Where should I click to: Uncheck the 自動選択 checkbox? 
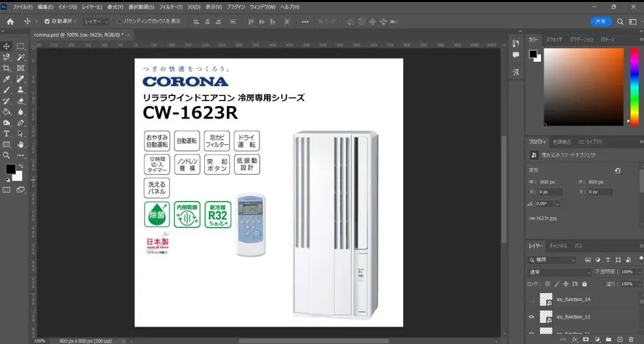click(x=47, y=21)
